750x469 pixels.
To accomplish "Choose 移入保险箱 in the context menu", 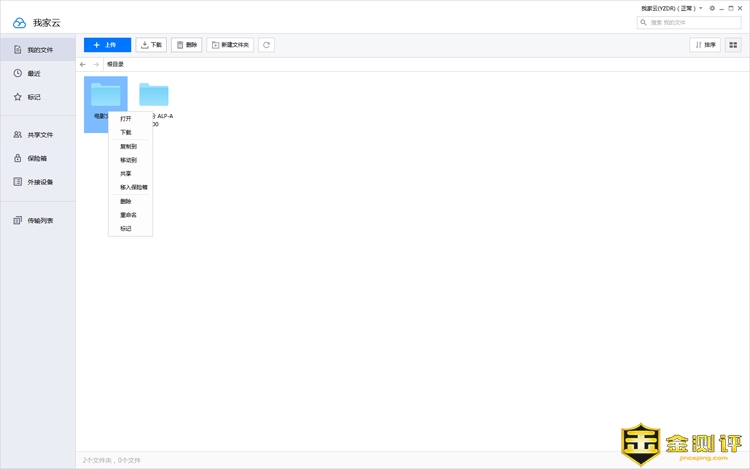I will point(133,187).
